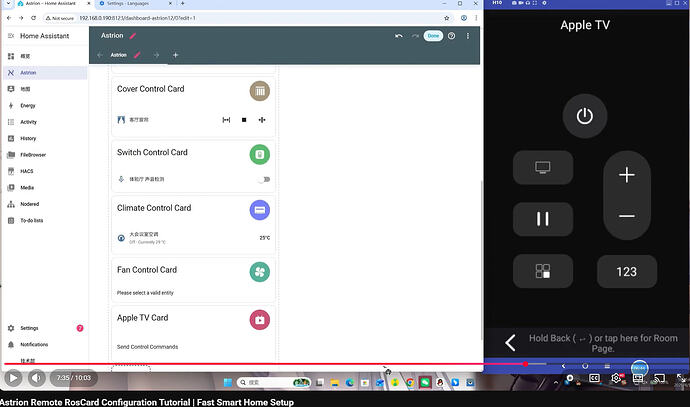The image size is (690, 407).
Task: Undo the last dashboard edit
Action: 399,36
